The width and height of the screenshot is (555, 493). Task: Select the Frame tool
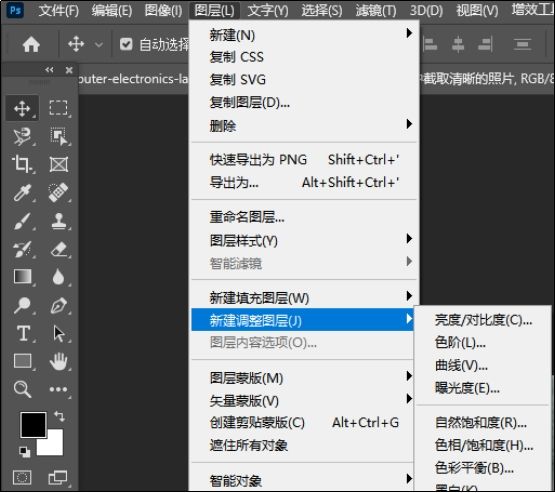click(x=58, y=164)
